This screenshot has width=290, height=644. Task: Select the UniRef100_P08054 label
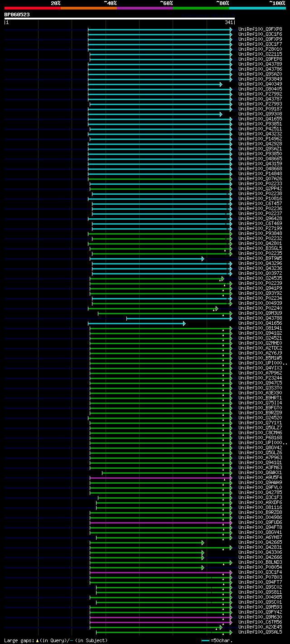tap(260, 567)
